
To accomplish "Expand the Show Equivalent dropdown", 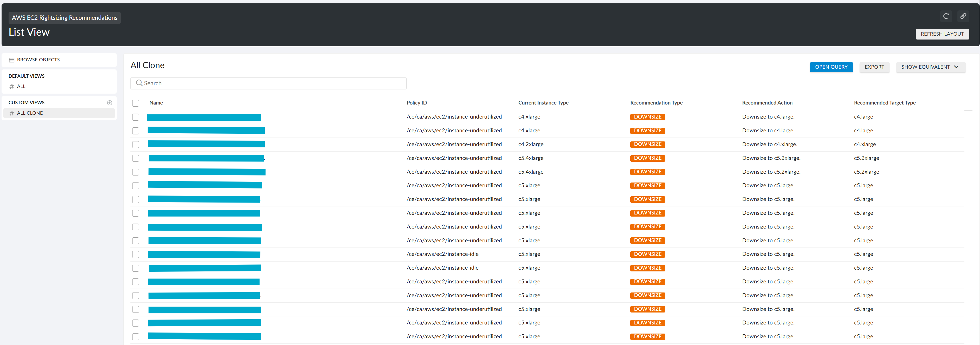I will point(930,67).
